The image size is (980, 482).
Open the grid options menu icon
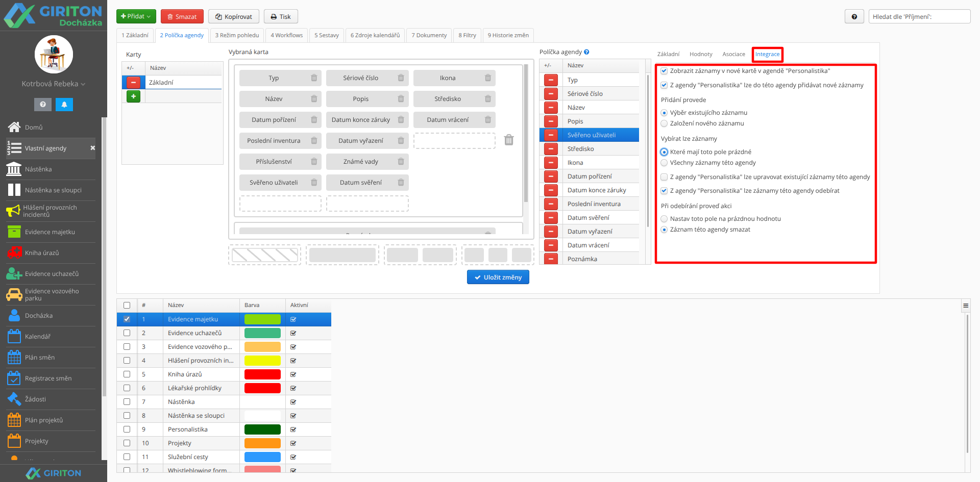966,306
